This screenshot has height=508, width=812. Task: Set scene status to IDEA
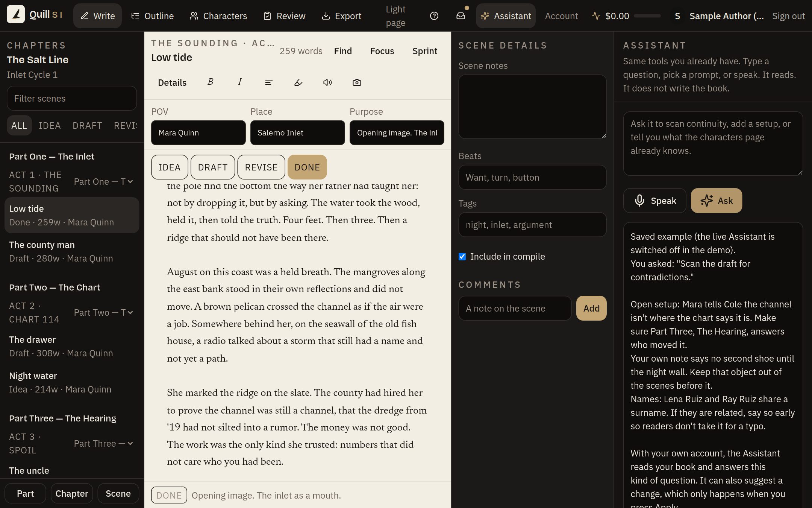[170, 167]
